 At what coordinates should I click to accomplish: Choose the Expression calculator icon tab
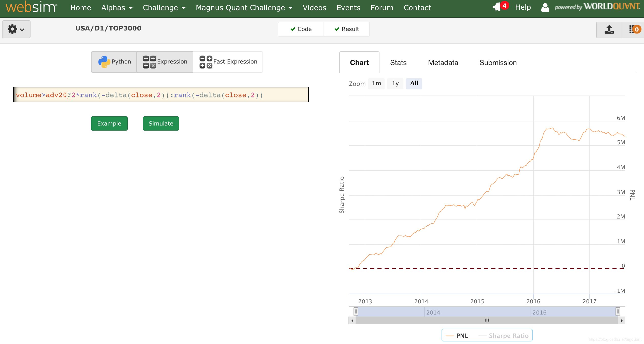[149, 62]
